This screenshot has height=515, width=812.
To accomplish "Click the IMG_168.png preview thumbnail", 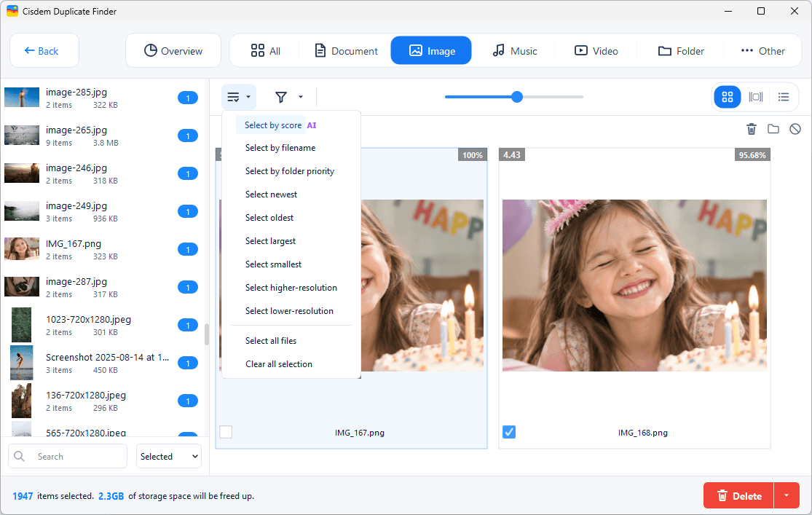I will [x=634, y=286].
